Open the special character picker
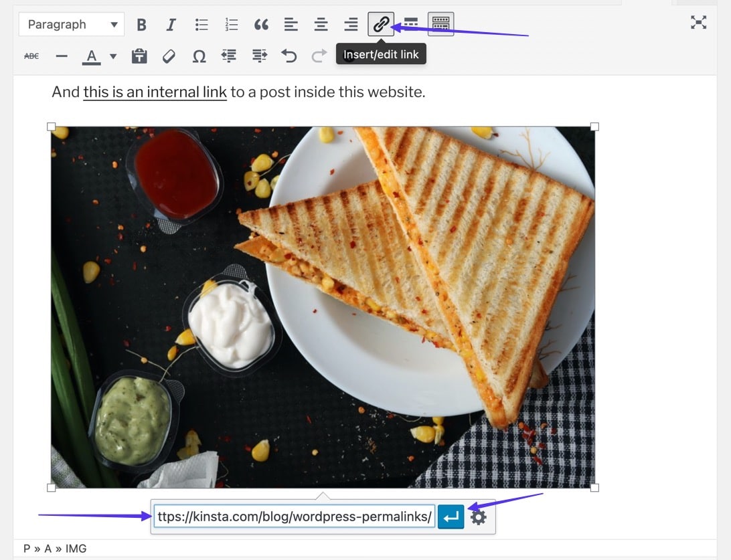731x560 pixels. [x=199, y=56]
